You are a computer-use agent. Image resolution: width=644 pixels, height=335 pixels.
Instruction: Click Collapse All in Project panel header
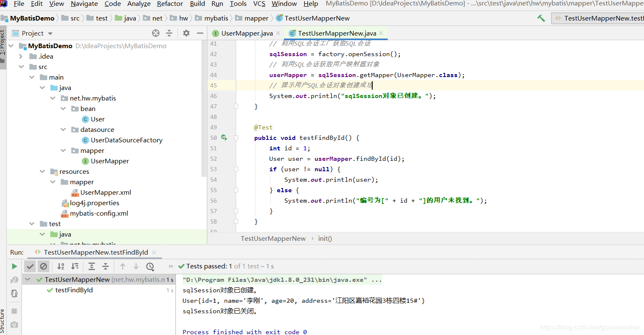click(169, 33)
